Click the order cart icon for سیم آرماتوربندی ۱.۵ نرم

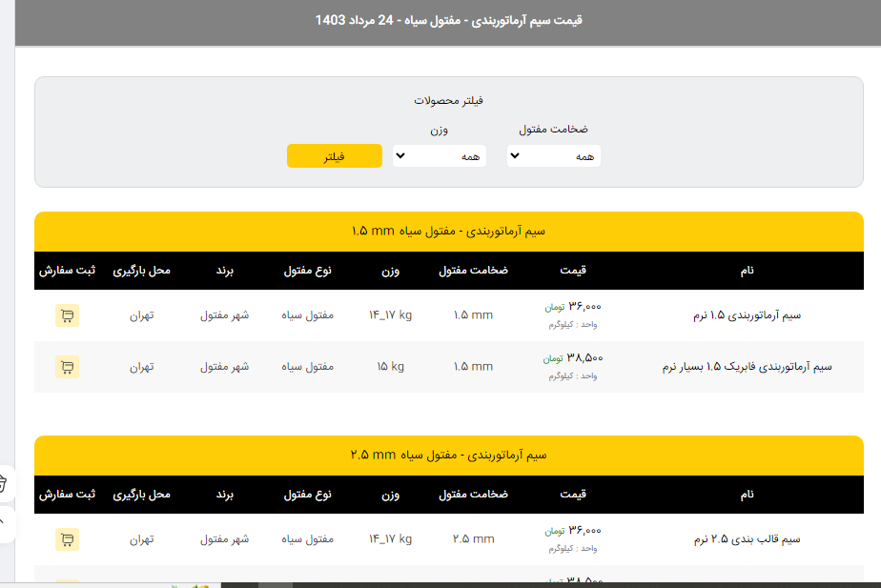(x=67, y=315)
